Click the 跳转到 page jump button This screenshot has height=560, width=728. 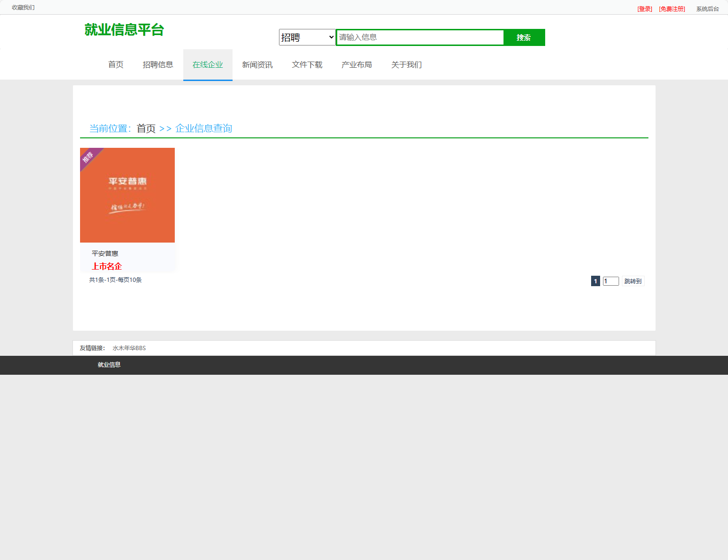[x=633, y=280]
